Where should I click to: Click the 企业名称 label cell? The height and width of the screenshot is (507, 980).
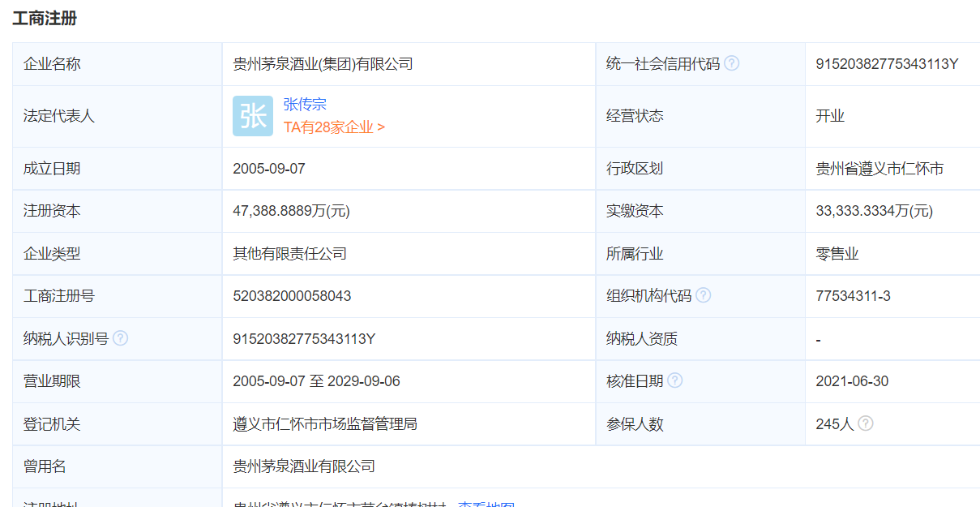(x=118, y=64)
